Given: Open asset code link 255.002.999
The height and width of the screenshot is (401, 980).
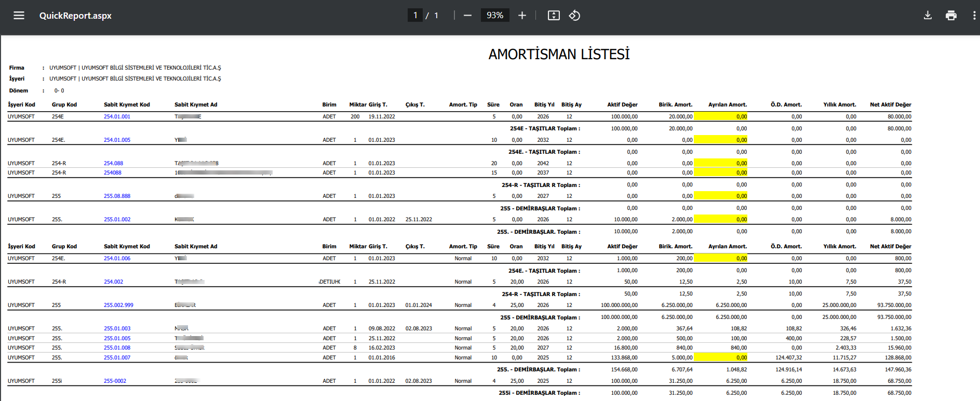Looking at the screenshot, I should coord(118,305).
